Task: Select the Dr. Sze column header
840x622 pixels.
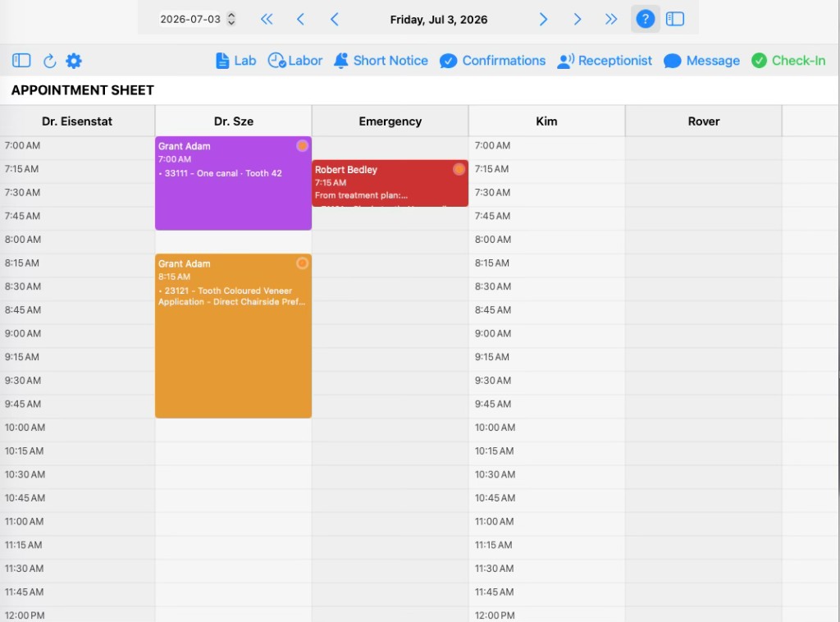Action: pos(234,121)
